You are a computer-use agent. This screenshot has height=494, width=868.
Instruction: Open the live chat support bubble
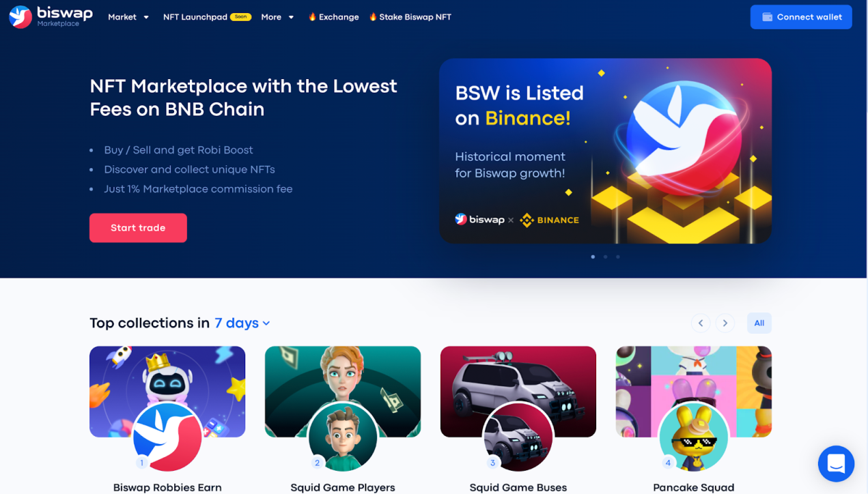(836, 464)
